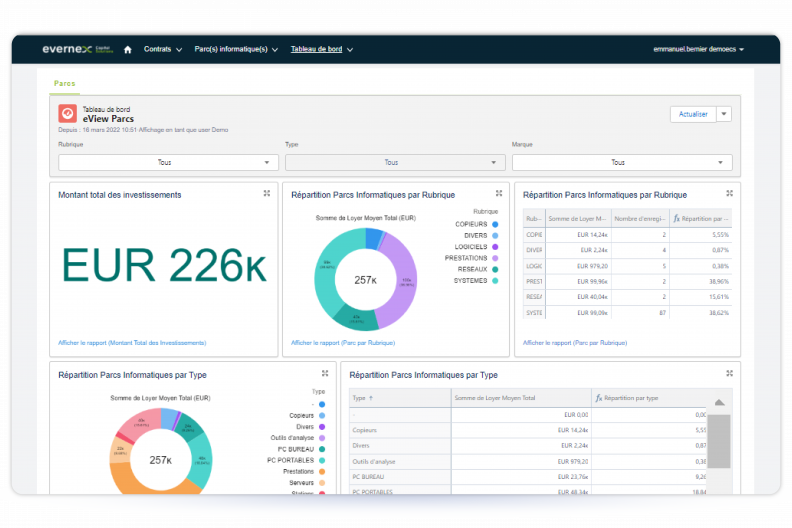
Task: Click the PC PORTABLES legend swatch
Action: click(x=322, y=460)
